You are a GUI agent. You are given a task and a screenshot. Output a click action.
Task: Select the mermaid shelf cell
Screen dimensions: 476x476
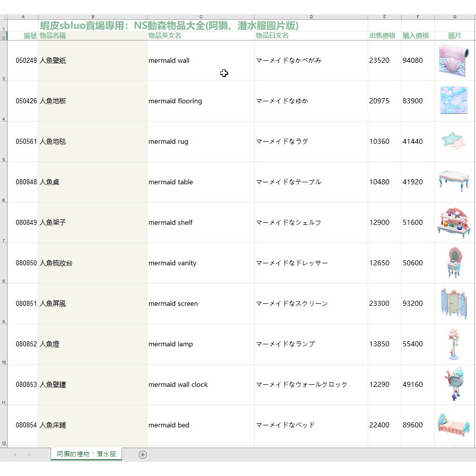[x=201, y=223]
